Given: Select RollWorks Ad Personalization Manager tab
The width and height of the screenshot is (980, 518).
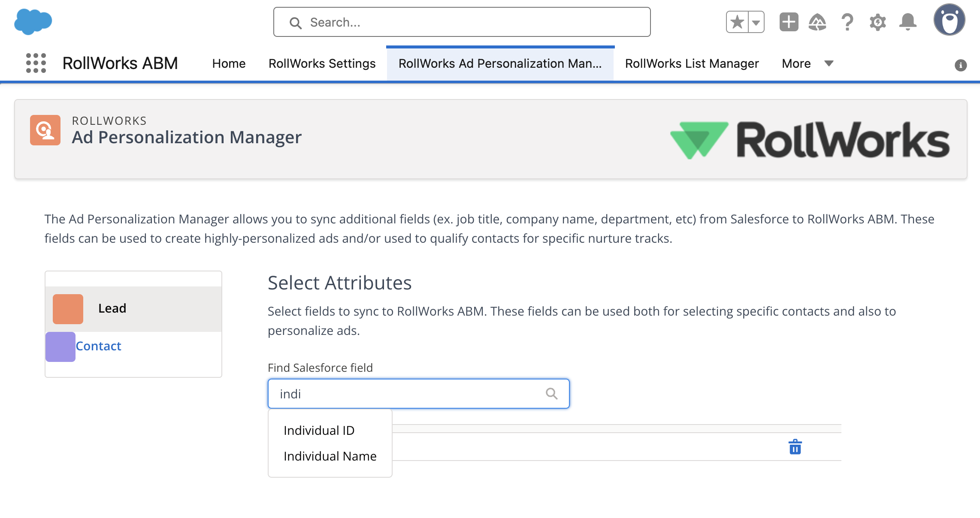Looking at the screenshot, I should click(x=500, y=63).
